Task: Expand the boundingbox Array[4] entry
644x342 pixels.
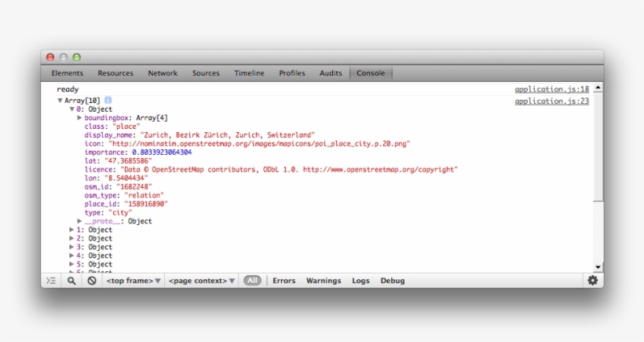Action: click(80, 118)
